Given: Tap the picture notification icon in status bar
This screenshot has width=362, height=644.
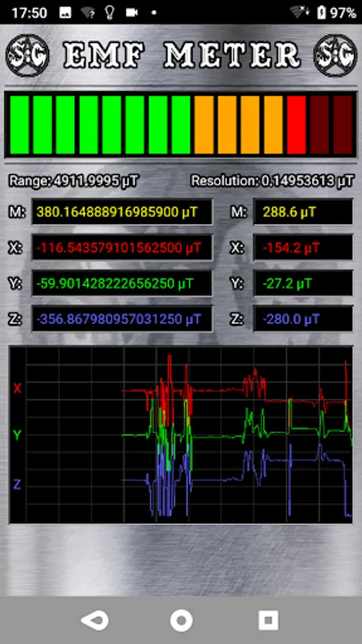Looking at the screenshot, I should [x=65, y=13].
